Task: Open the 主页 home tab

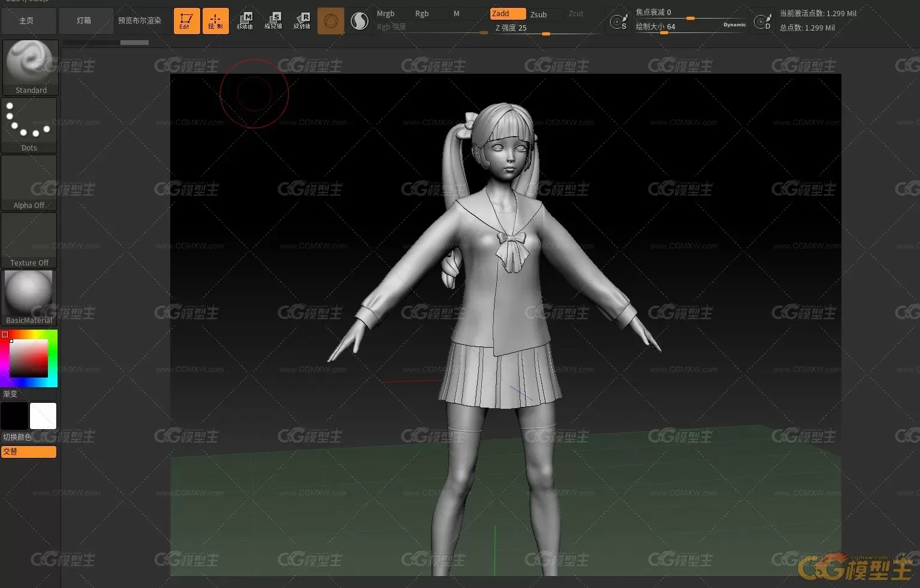Action: tap(26, 21)
